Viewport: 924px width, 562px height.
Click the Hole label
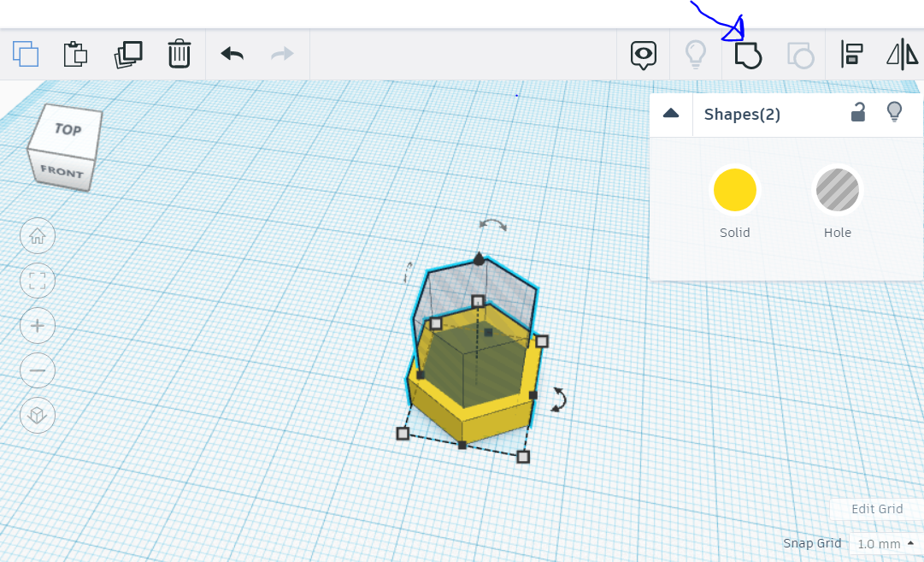838,233
